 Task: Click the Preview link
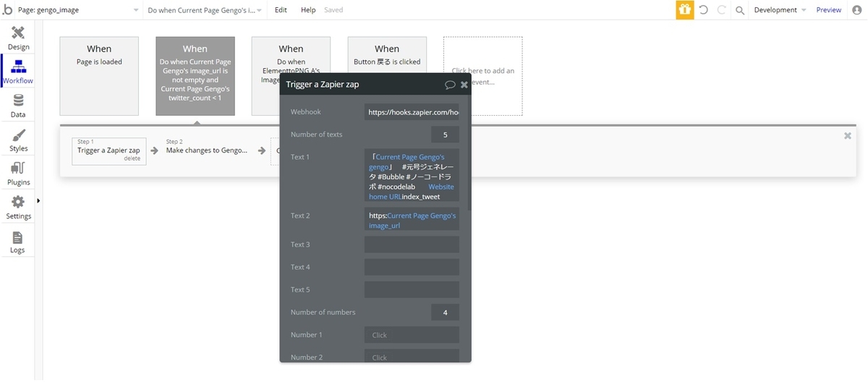pos(829,10)
